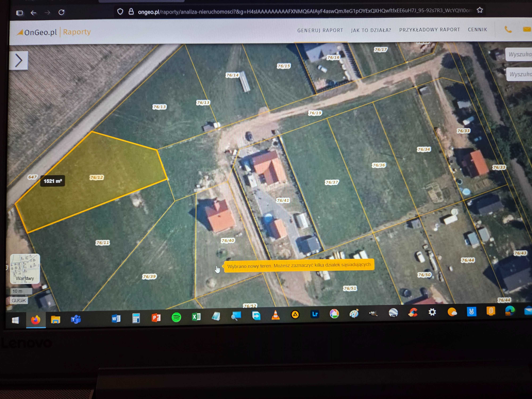Open VLC media player from the taskbar
This screenshot has height=399, width=532.
pos(275,315)
